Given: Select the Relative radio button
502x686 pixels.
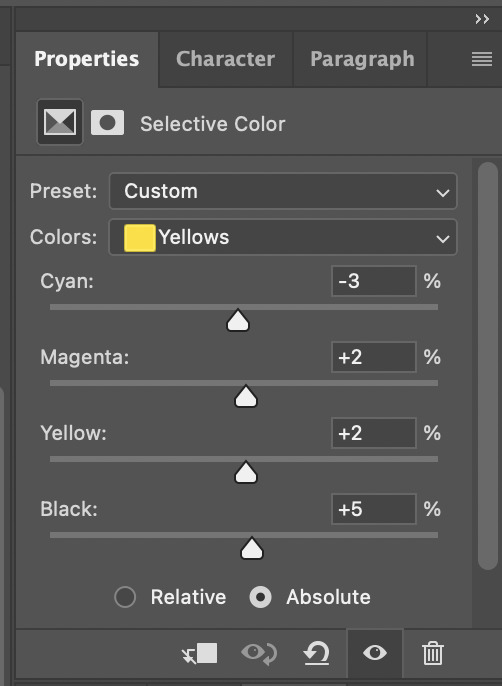Looking at the screenshot, I should (x=125, y=597).
